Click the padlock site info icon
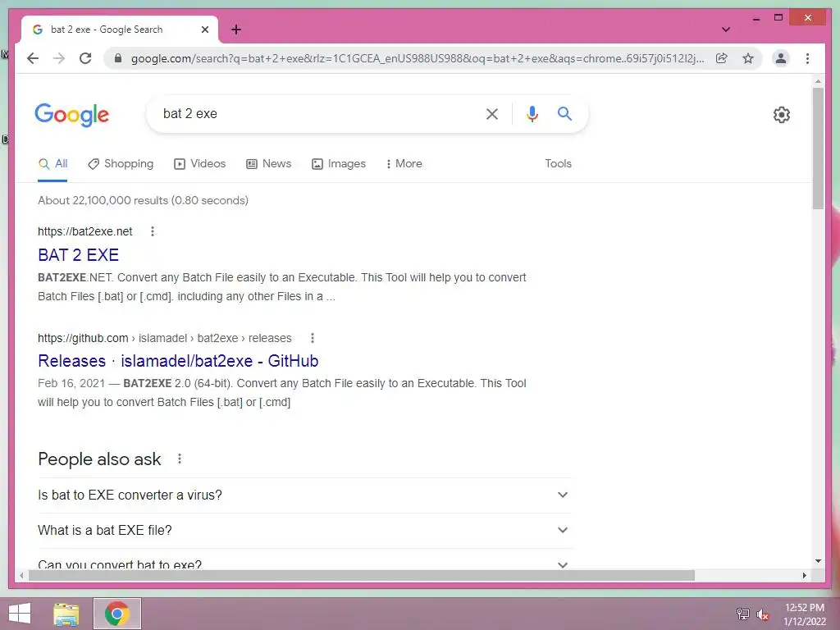Image resolution: width=840 pixels, height=630 pixels. click(x=118, y=58)
